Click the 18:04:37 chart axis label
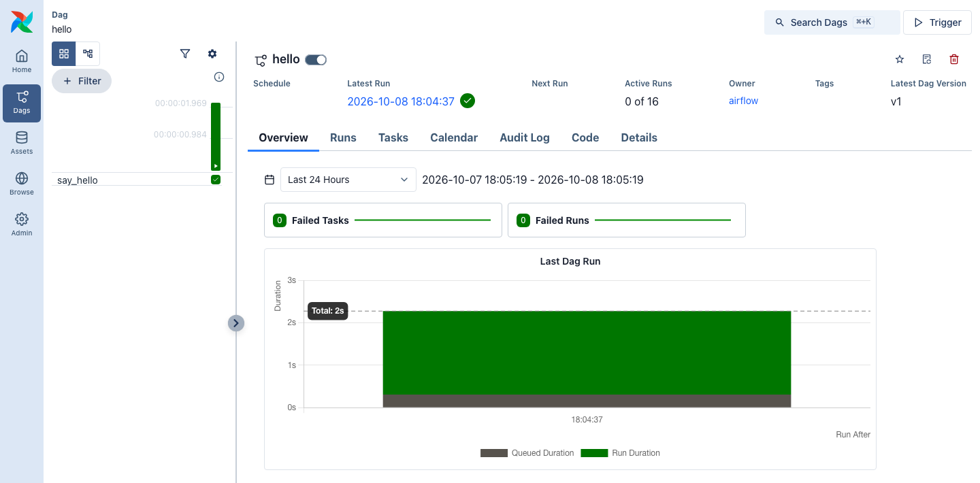This screenshot has height=483, width=980. tap(587, 420)
